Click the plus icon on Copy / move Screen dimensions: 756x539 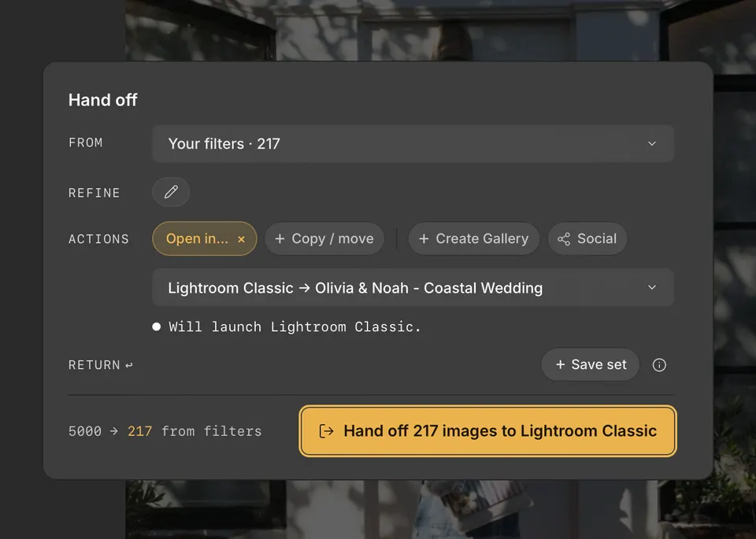pyautogui.click(x=280, y=238)
